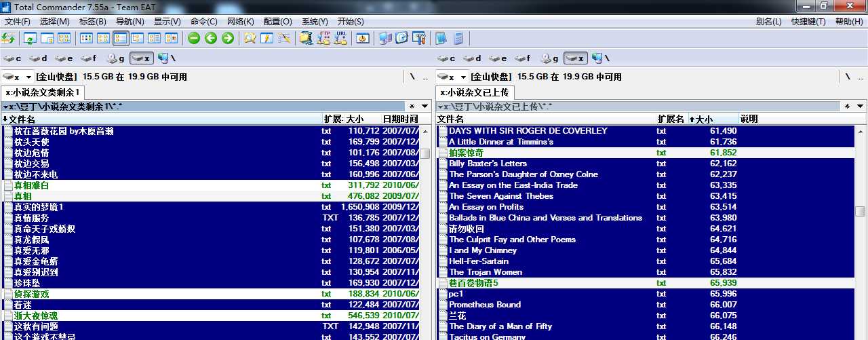This screenshot has width=868, height=340.
Task: Click the green minus circle toolbar icon
Action: [x=194, y=38]
